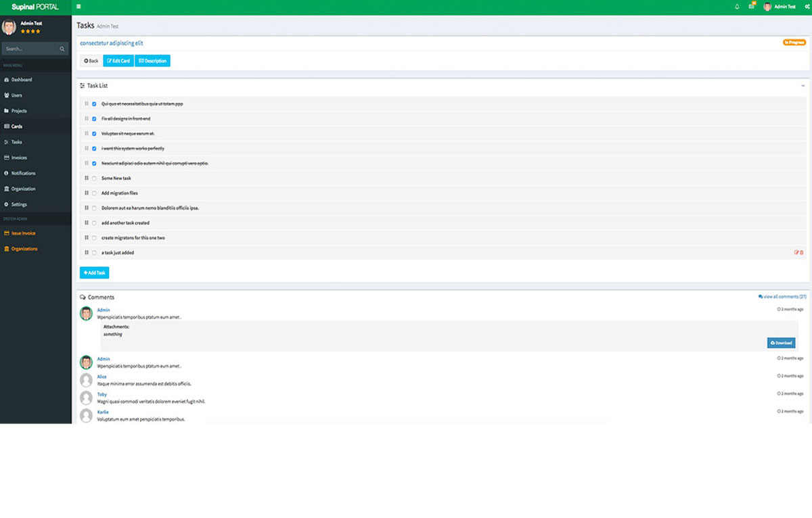Open the notifications bell icon
The height and width of the screenshot is (518, 812).
pyautogui.click(x=737, y=6)
